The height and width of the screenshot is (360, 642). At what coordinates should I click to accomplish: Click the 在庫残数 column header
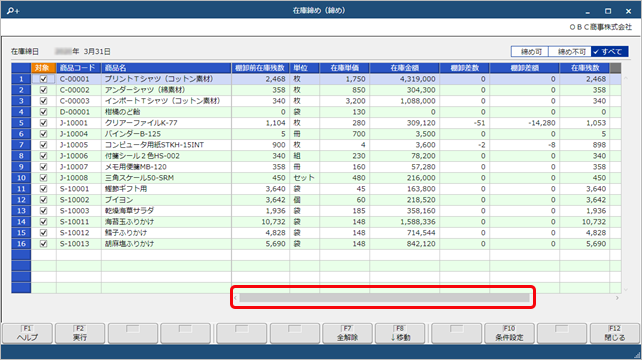point(584,68)
